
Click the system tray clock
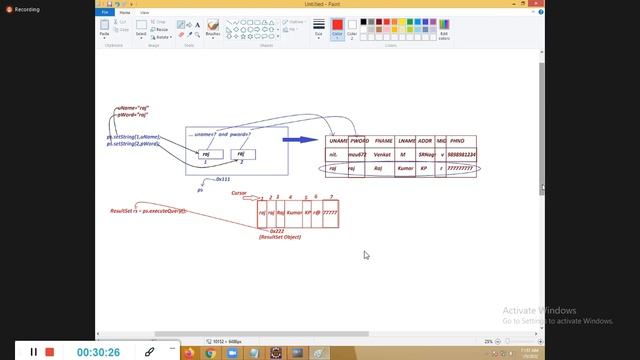click(x=530, y=353)
